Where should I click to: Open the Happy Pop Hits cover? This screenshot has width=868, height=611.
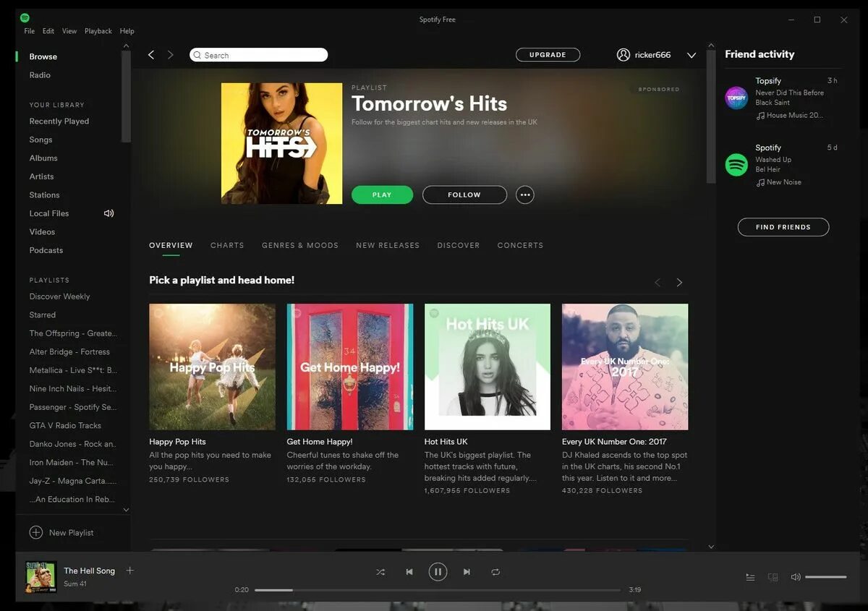(x=212, y=367)
